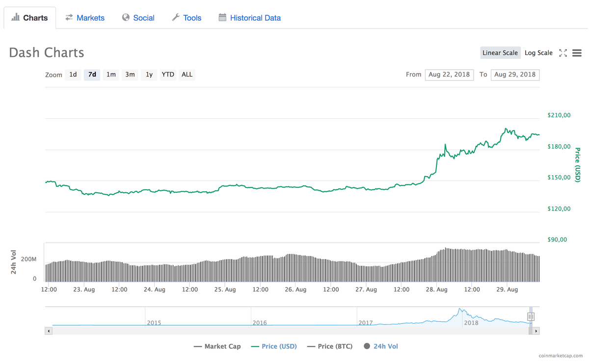Toggle Price (BTC) series in legend
589x364 pixels.
330,346
